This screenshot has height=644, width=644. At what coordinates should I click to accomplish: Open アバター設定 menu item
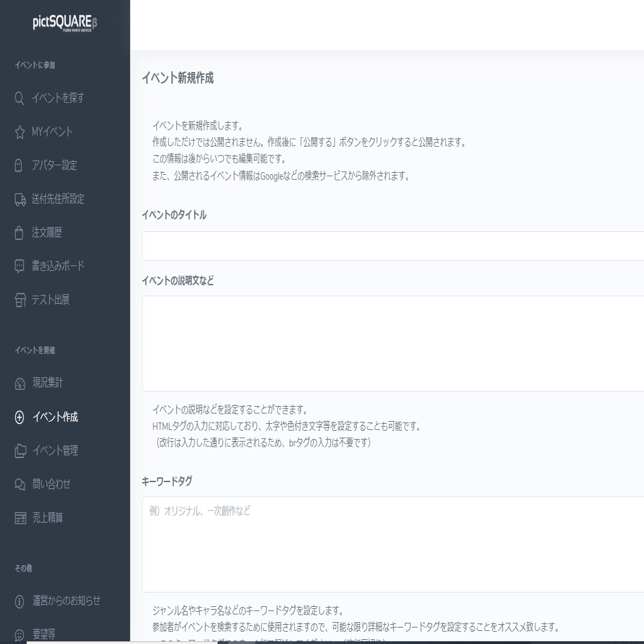pos(54,165)
